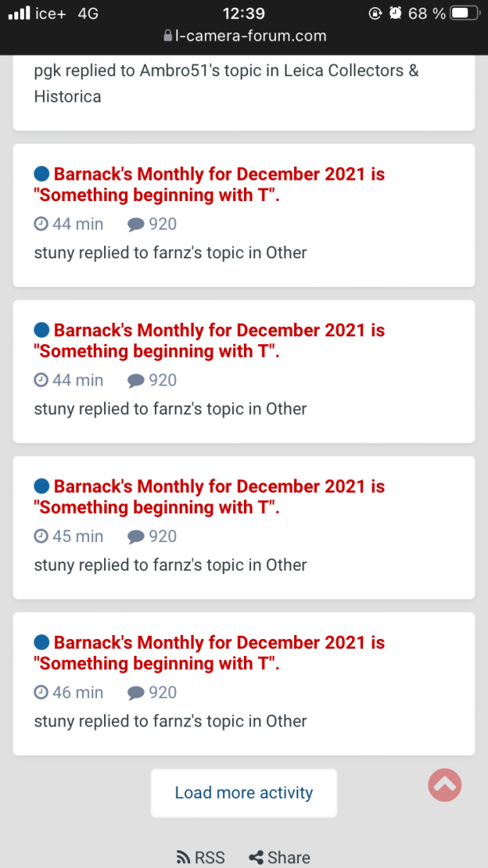Click the comment bubble icon in the 46 min post
The height and width of the screenshot is (868, 488).
click(x=136, y=693)
